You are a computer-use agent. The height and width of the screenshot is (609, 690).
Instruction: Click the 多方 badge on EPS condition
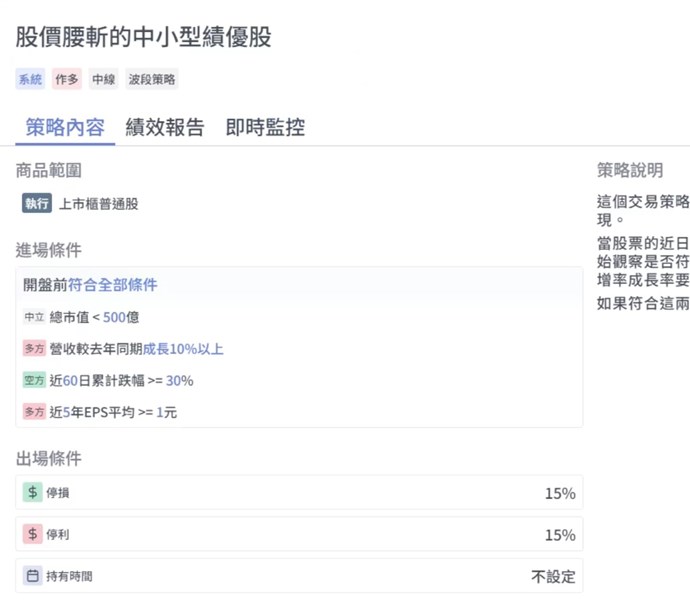pos(34,412)
